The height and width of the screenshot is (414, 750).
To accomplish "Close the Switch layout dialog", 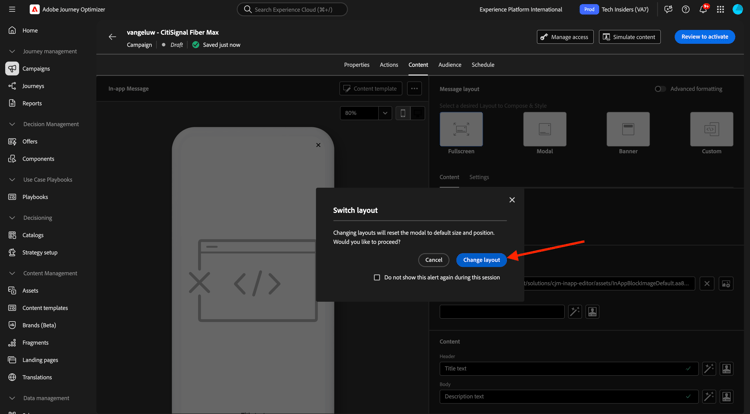I will tap(512, 200).
